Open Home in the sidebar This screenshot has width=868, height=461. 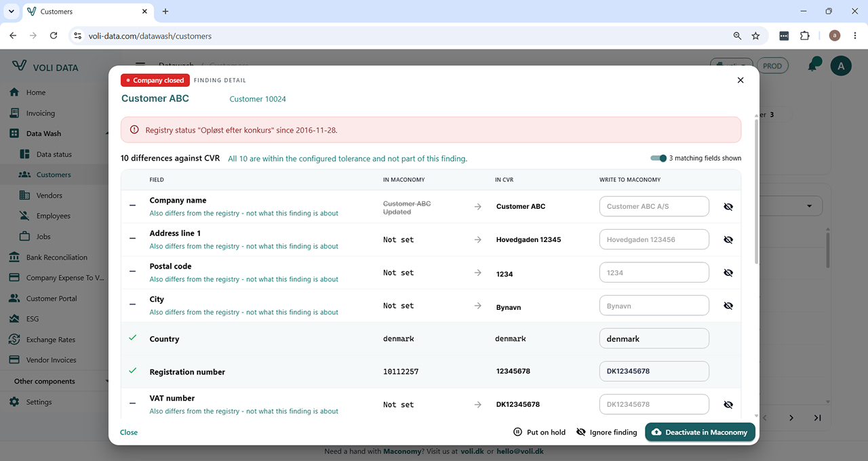tap(36, 92)
